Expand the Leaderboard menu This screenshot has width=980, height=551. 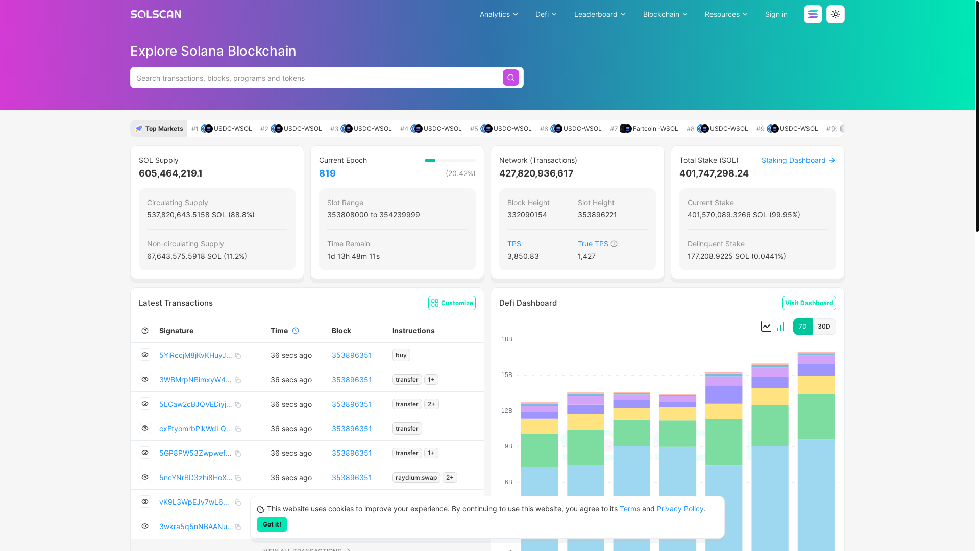[600, 14]
